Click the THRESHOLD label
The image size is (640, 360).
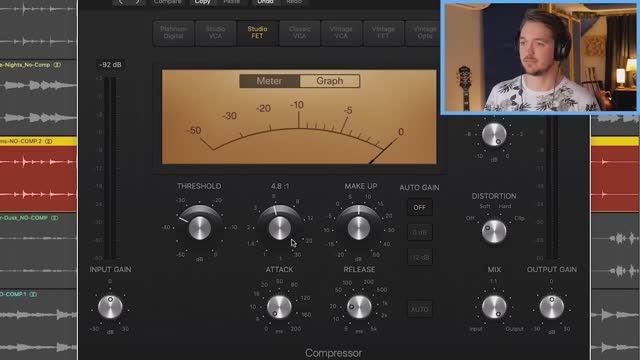[x=199, y=186]
